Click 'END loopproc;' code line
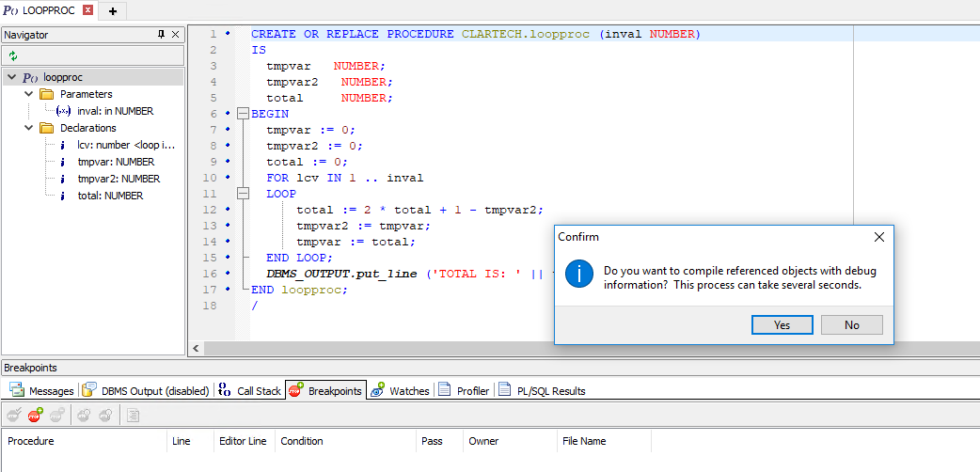 point(299,291)
